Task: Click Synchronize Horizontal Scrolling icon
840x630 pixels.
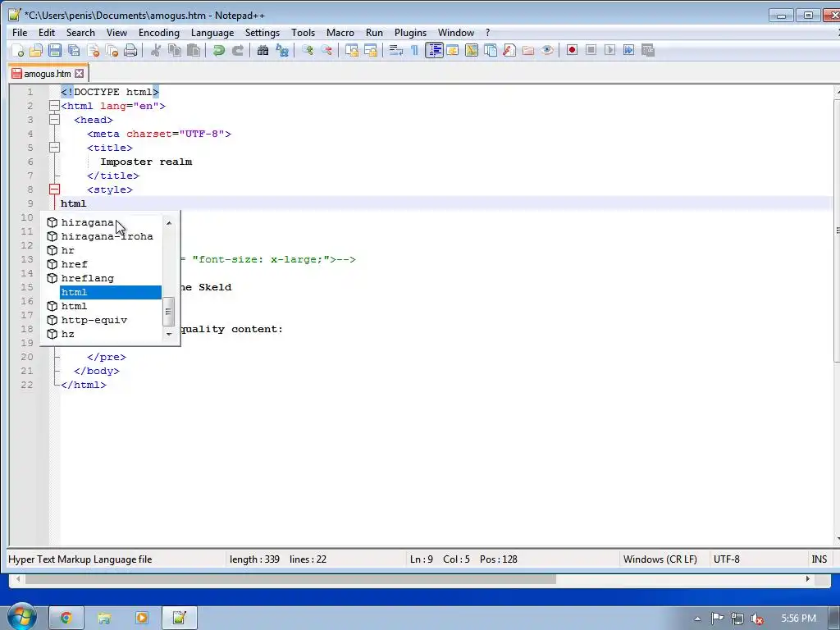Action: (x=371, y=50)
